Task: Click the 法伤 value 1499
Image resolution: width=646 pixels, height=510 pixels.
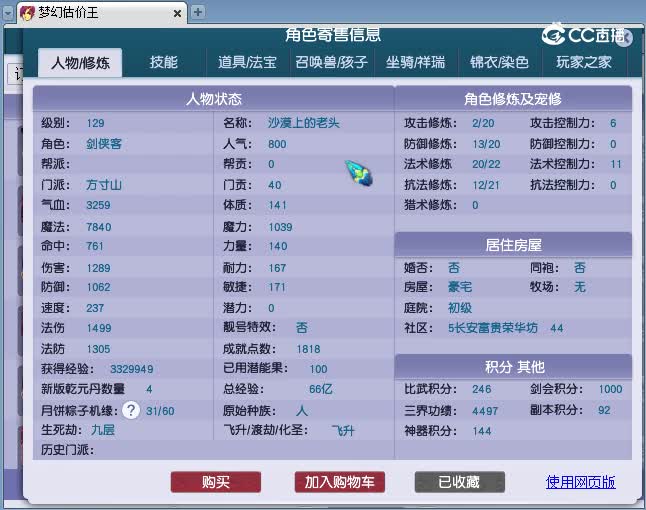Action: pyautogui.click(x=99, y=328)
